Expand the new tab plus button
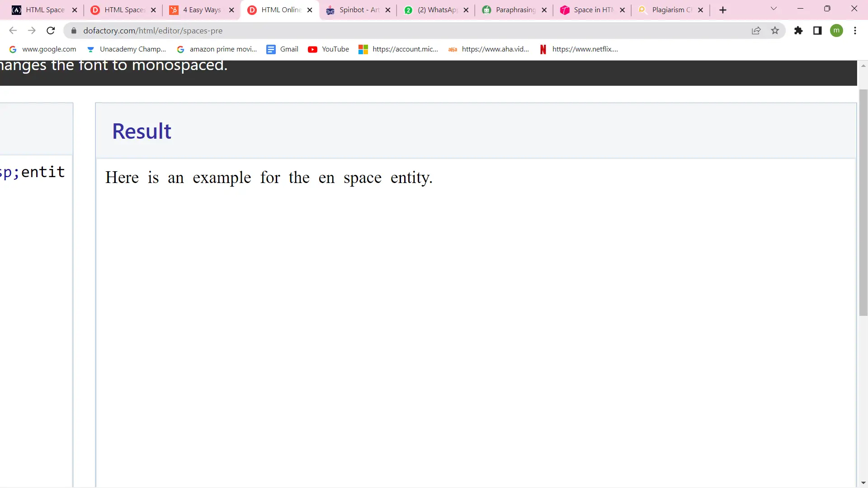Screen dimensions: 868x488 (x=722, y=9)
